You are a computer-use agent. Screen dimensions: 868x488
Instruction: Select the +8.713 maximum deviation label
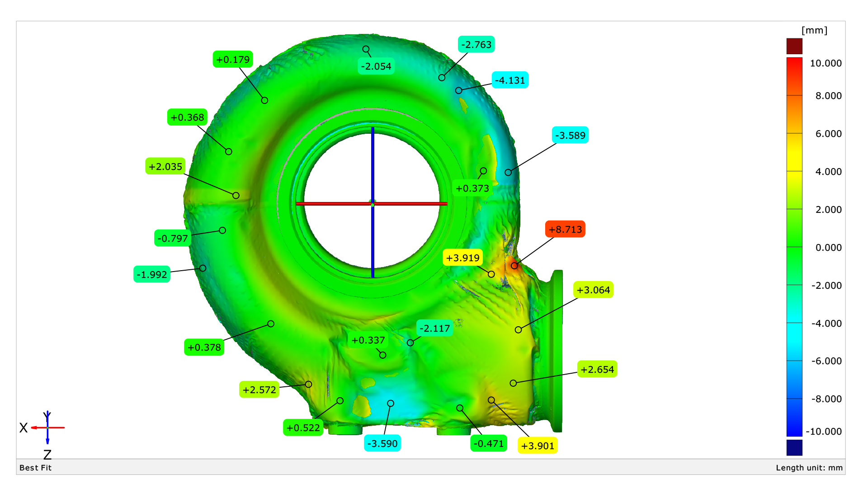click(x=565, y=230)
